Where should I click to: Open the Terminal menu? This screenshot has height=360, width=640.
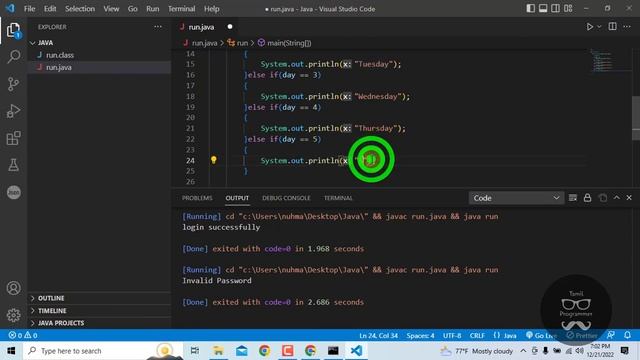pyautogui.click(x=181, y=9)
